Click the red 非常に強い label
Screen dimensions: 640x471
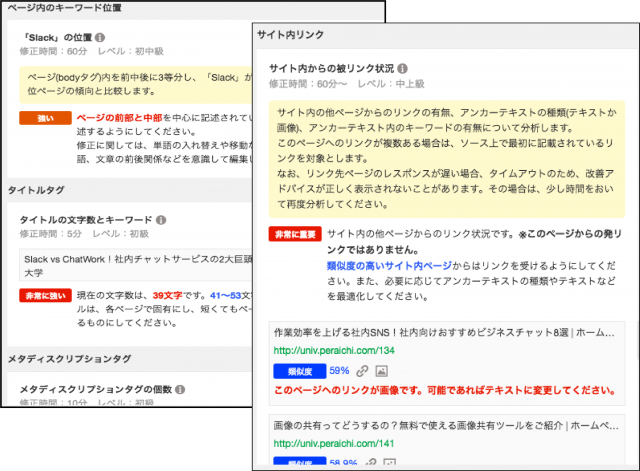pos(42,296)
